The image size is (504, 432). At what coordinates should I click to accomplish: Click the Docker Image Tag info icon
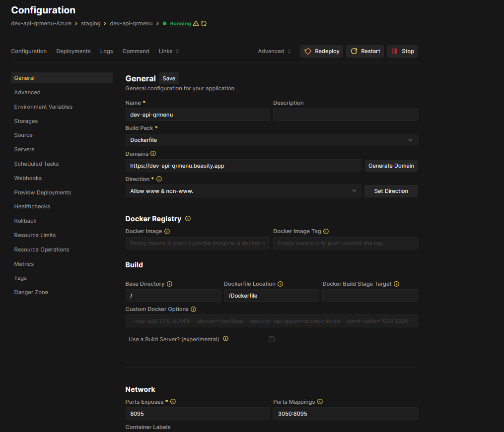pyautogui.click(x=326, y=232)
